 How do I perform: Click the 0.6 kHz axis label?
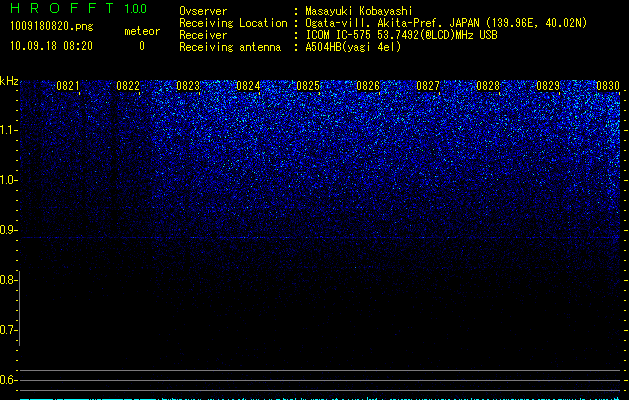[8, 380]
